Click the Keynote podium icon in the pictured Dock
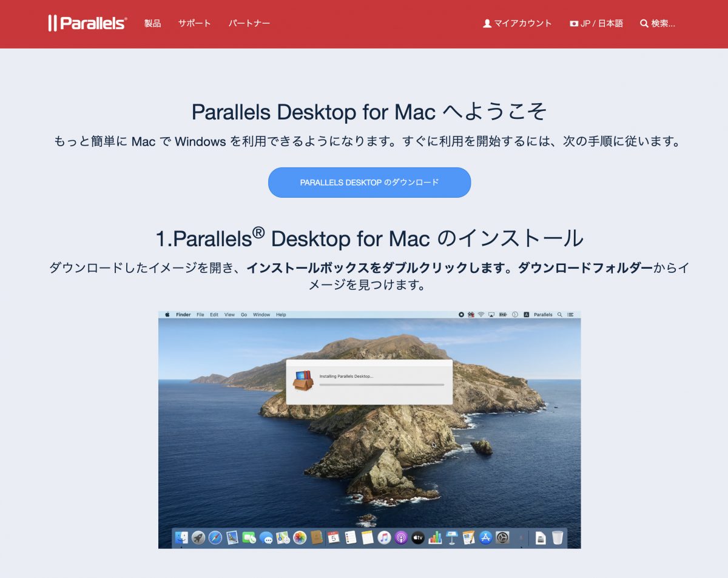The width and height of the screenshot is (728, 578). coord(451,537)
